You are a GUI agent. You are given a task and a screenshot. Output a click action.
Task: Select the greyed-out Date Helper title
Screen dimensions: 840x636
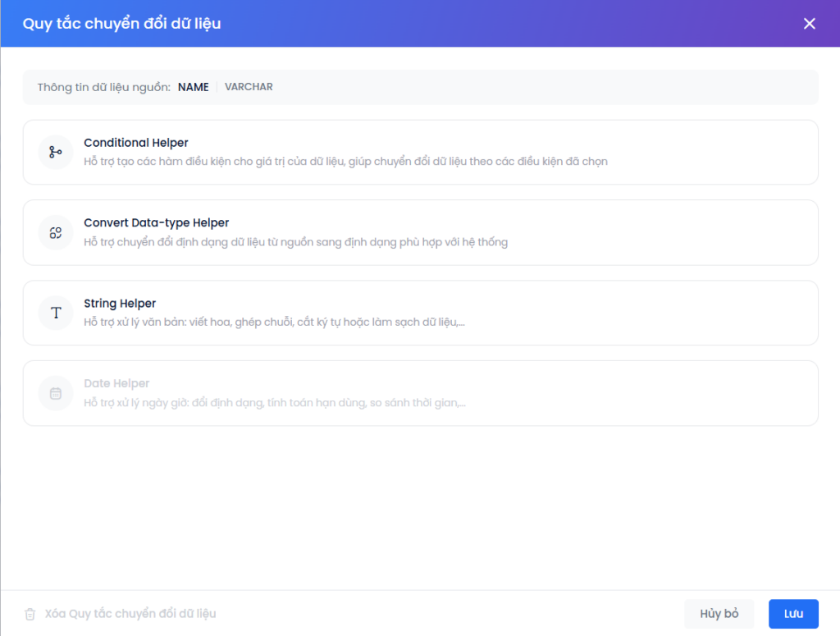(116, 383)
